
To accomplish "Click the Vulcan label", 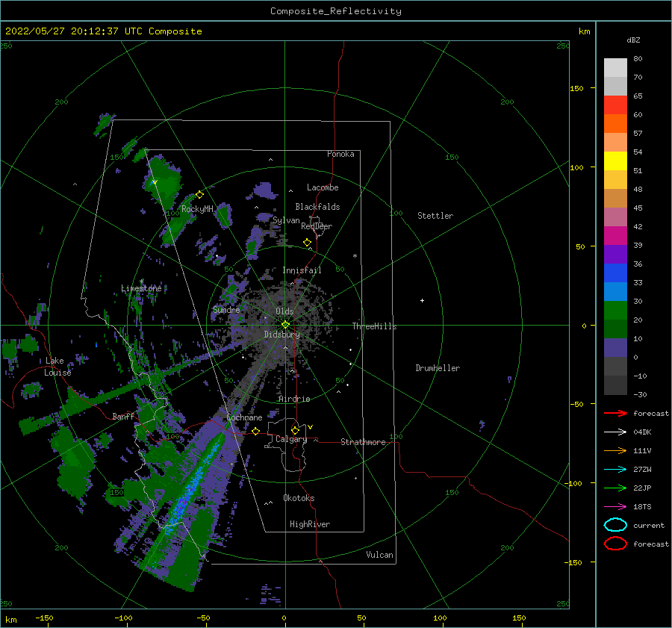I will (379, 555).
